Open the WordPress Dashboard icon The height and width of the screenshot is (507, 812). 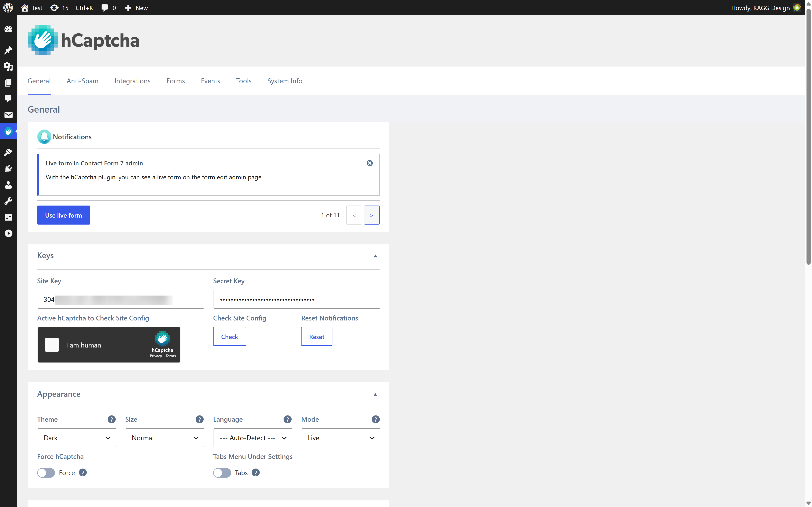(x=8, y=29)
